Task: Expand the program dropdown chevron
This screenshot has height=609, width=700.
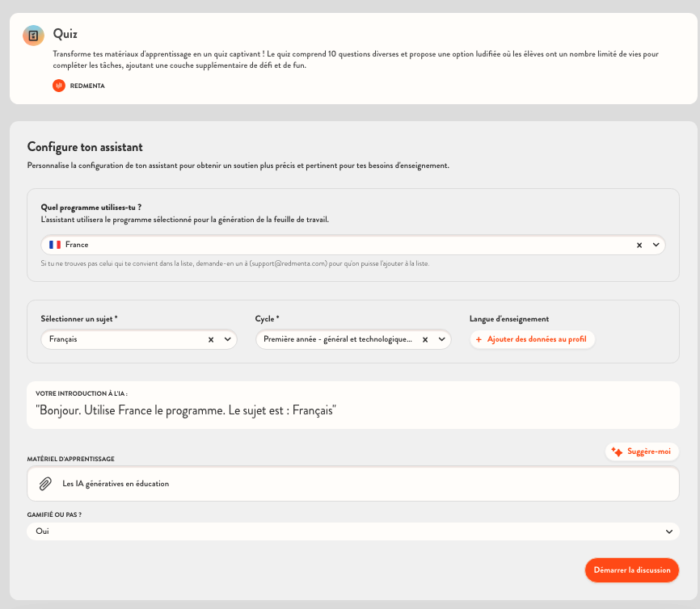Action: point(656,245)
